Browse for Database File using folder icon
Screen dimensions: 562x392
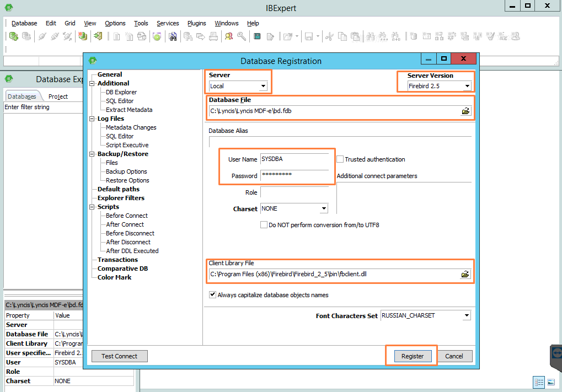(465, 111)
